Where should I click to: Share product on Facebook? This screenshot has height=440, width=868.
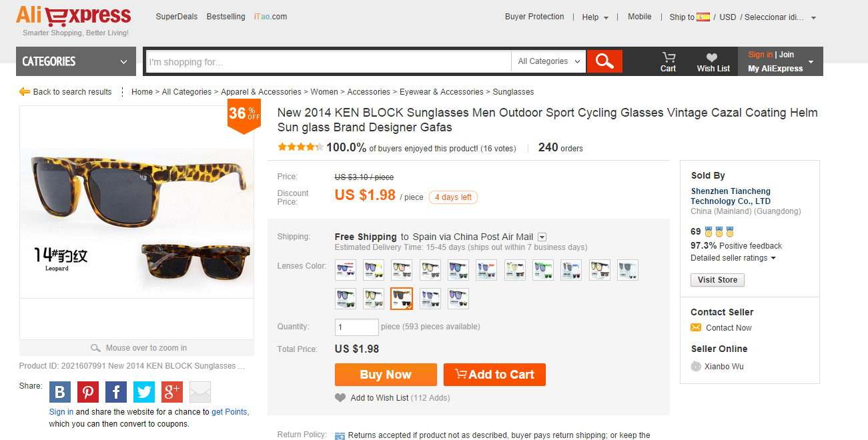116,392
